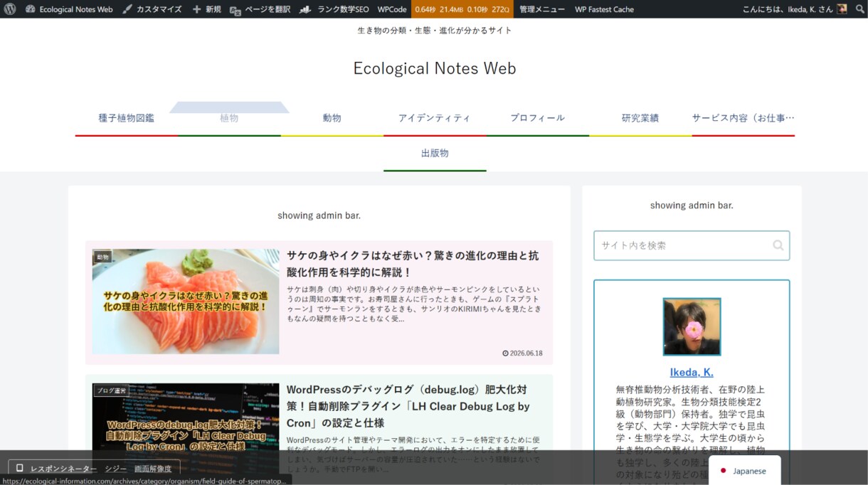
Task: Click the profile photo of Ikeda, K.
Action: (x=692, y=326)
